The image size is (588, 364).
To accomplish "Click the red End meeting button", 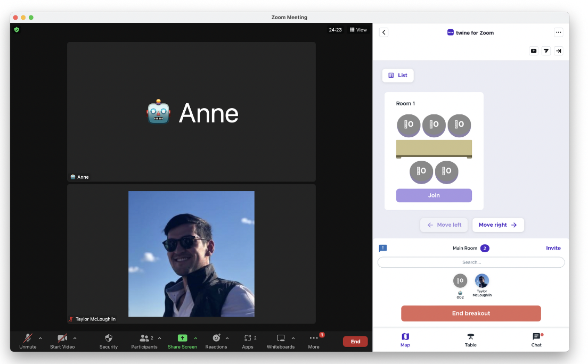I will click(355, 342).
